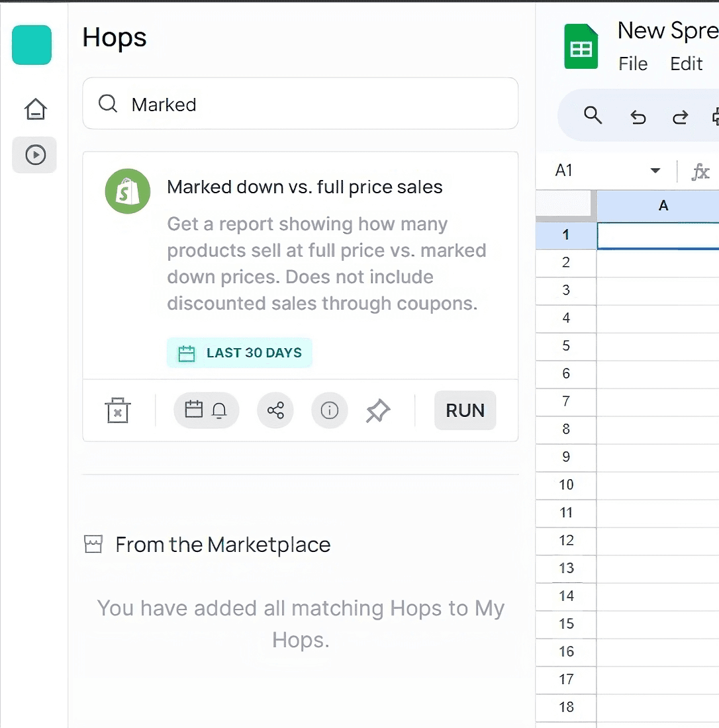719x728 pixels.
Task: Select cell A1 in the spreadsheet
Action: click(657, 236)
